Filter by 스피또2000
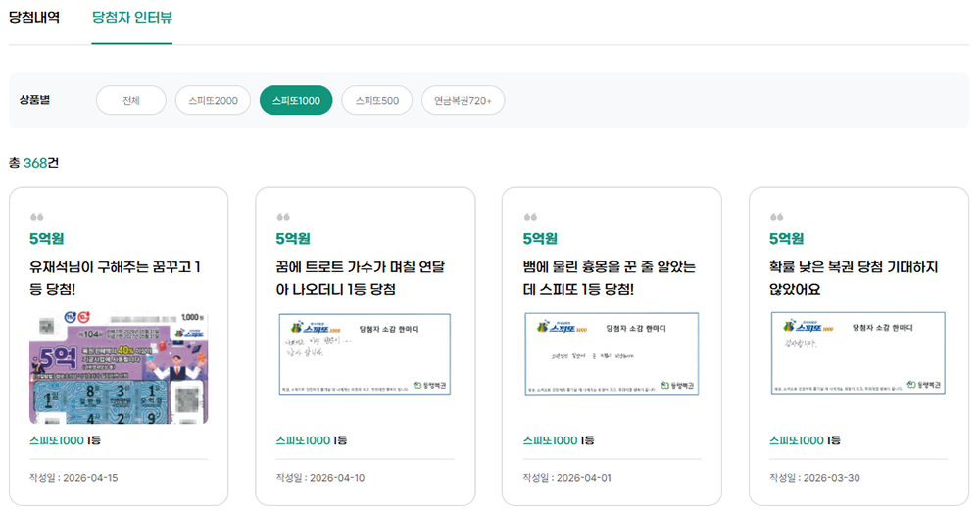Image resolution: width=980 pixels, height=514 pixels. 213,100
